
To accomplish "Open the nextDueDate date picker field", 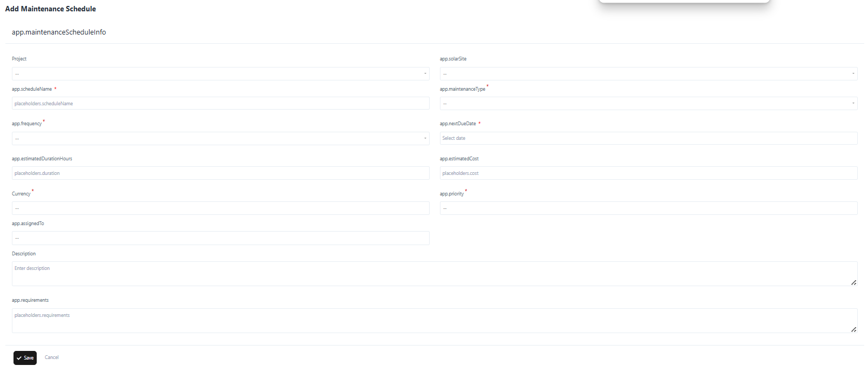I will pyautogui.click(x=648, y=138).
